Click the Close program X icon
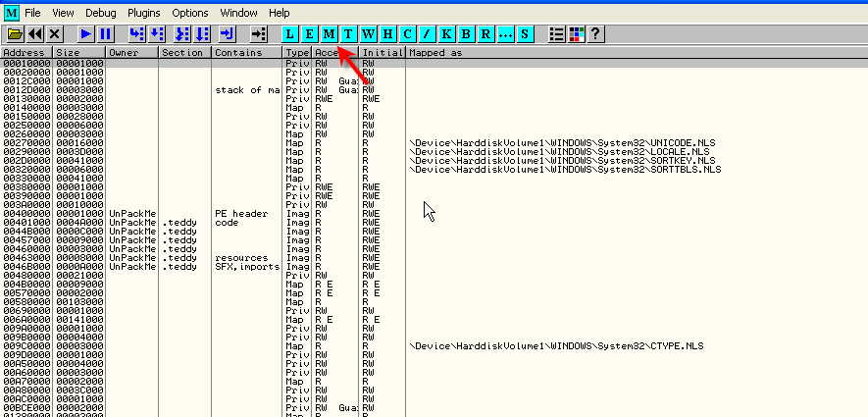This screenshot has width=868, height=417. pos(55,33)
